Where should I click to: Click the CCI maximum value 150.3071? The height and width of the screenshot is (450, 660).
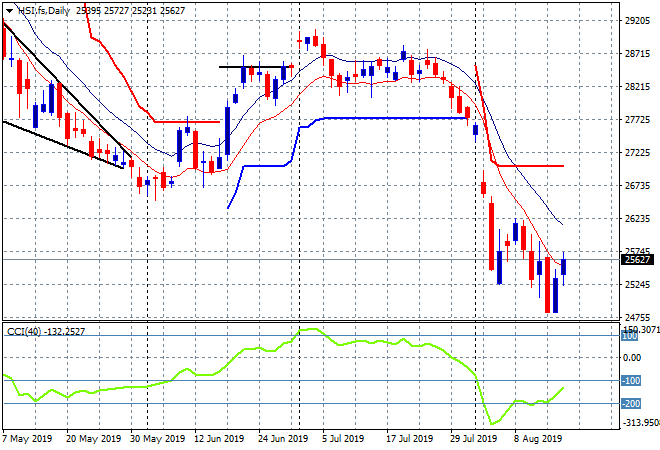tap(641, 329)
